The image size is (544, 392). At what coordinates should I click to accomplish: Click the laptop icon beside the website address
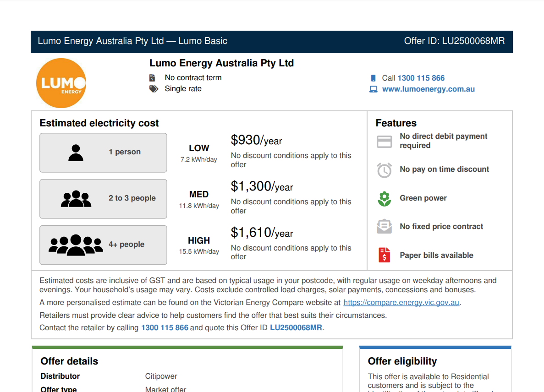coord(374,89)
